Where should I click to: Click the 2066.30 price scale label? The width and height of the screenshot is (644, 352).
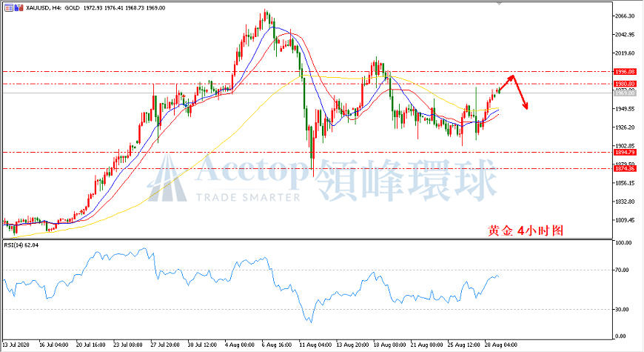[x=624, y=16]
